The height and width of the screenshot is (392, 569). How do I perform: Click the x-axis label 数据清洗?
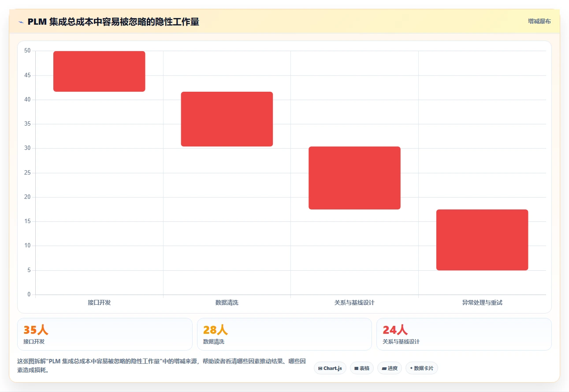[227, 302]
